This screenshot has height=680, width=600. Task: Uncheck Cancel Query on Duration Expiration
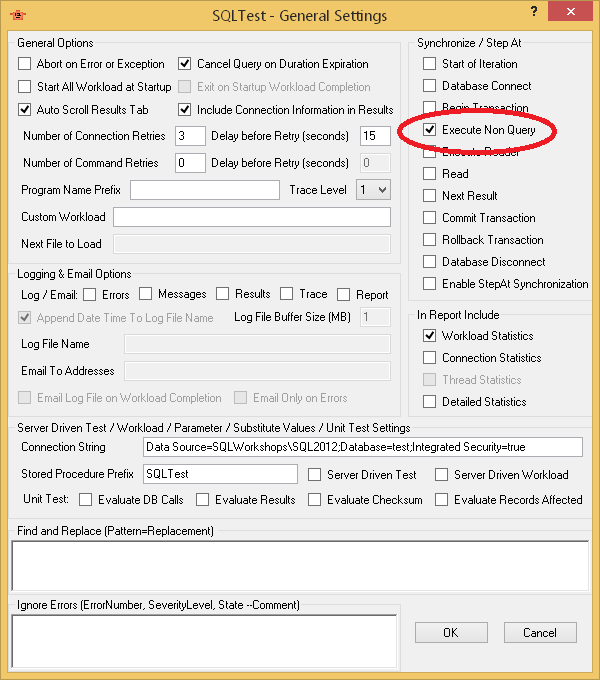(x=185, y=64)
